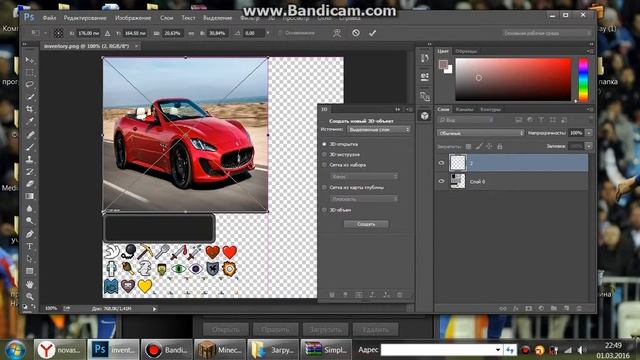Open Yandex browser taskbar button
Screen dimensions: 640x360
[60, 350]
